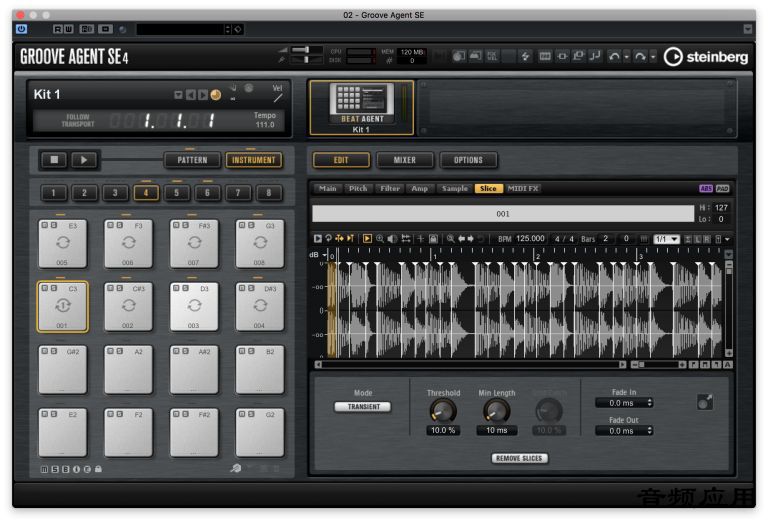Switch to the Main tab
The width and height of the screenshot is (768, 523).
pyautogui.click(x=327, y=189)
